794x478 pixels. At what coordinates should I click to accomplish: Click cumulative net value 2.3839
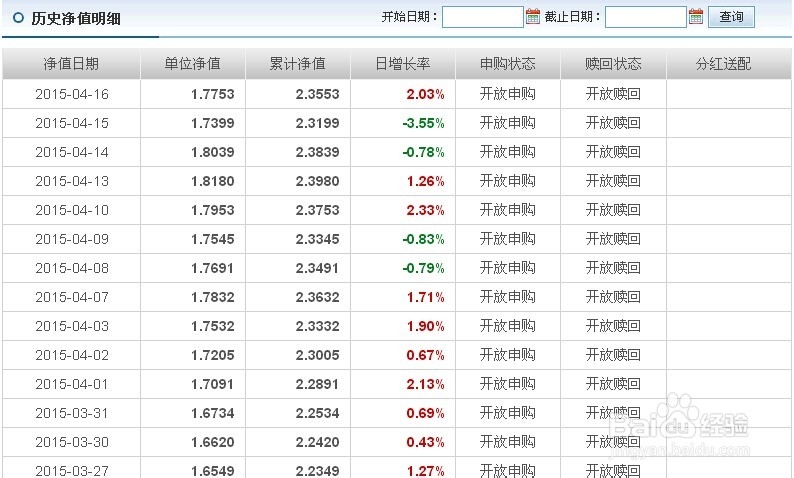point(317,152)
